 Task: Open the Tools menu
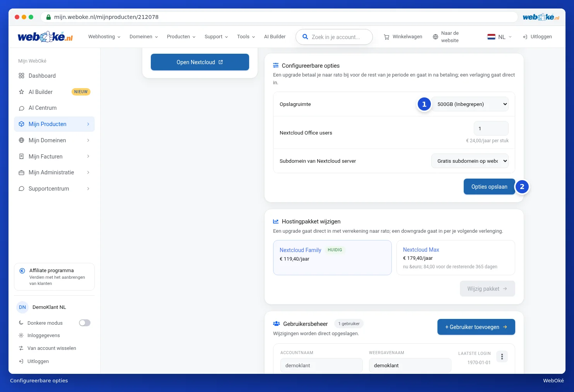pos(246,37)
